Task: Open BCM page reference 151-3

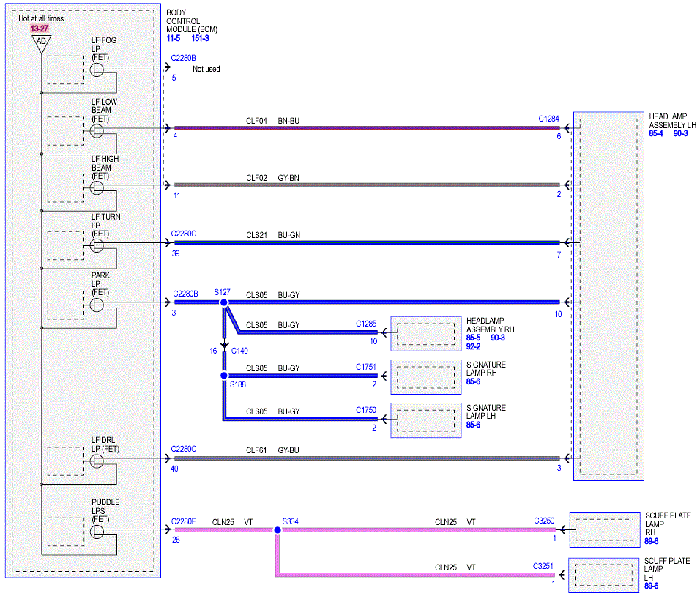Action: (200, 38)
